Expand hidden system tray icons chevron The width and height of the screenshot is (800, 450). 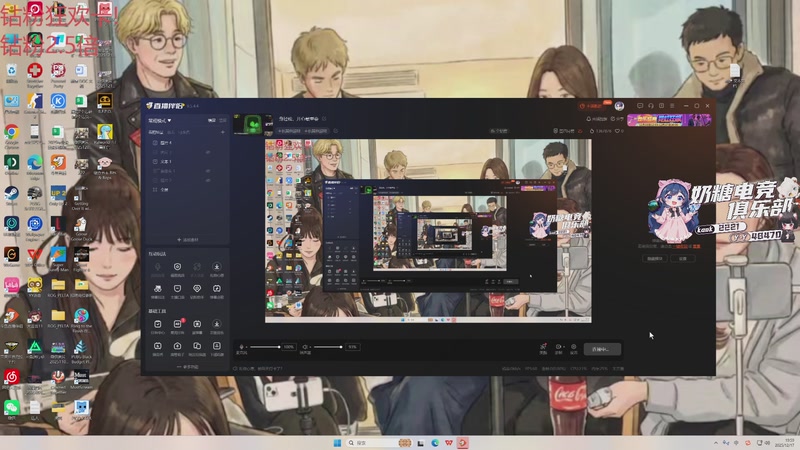pyautogui.click(x=716, y=443)
